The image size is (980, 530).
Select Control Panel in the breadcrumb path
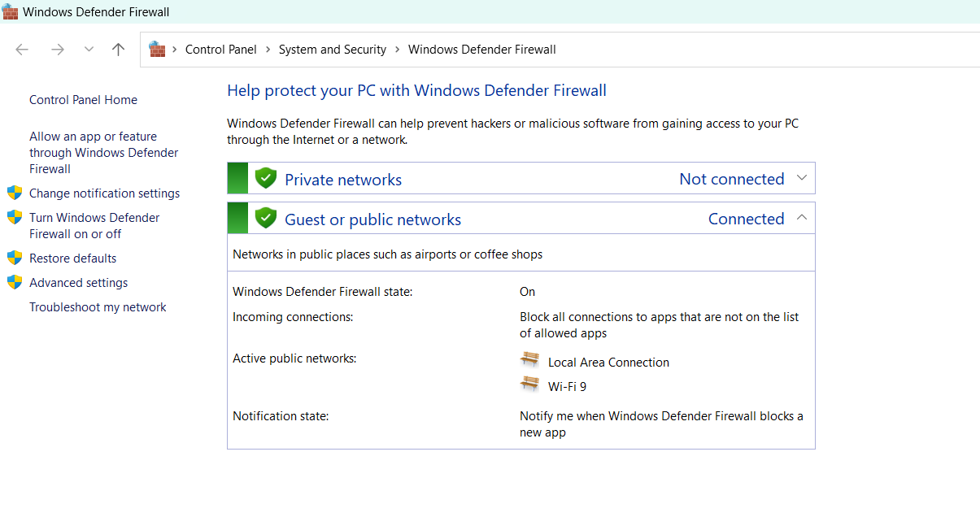coord(220,50)
